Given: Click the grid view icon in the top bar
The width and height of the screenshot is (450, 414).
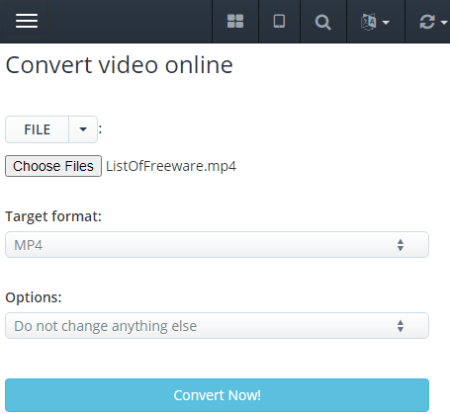Looking at the screenshot, I should tap(235, 22).
